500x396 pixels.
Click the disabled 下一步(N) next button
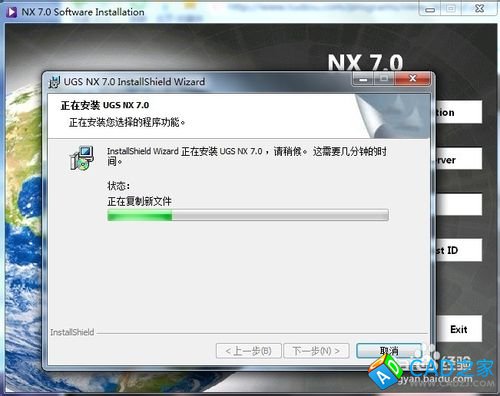pos(316,351)
